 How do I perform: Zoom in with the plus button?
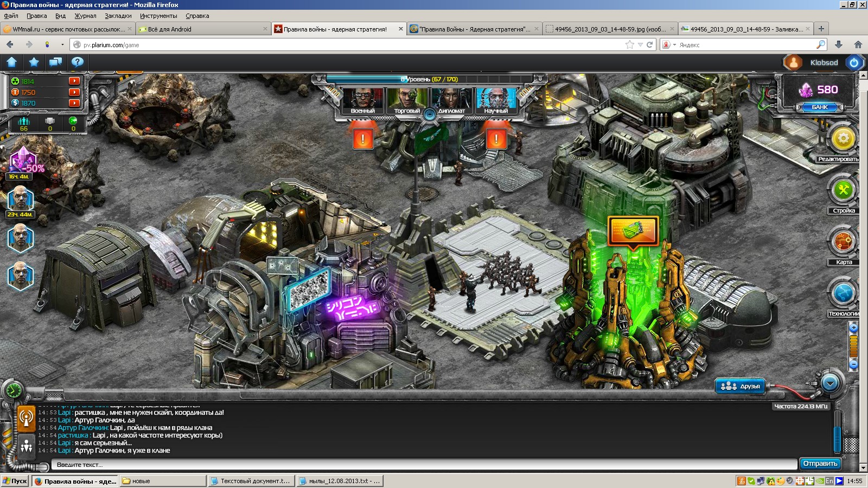pos(853,328)
